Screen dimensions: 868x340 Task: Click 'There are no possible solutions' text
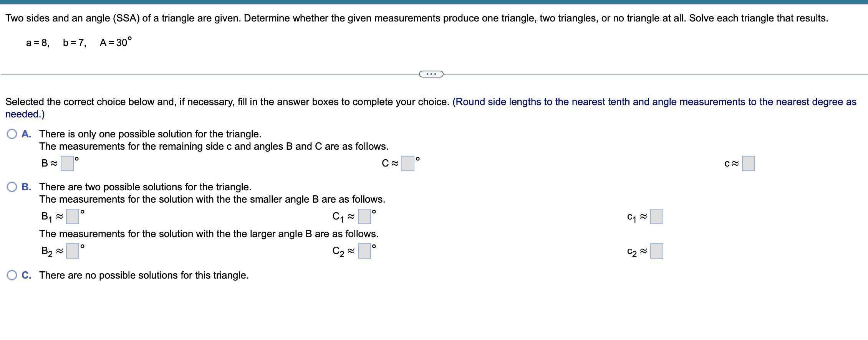pos(144,275)
